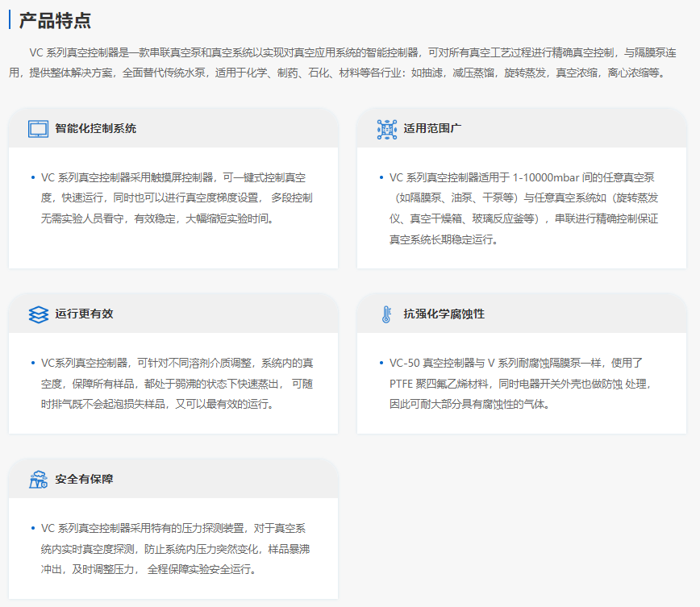Click the 智能化控制系统 card heading
Viewport: 700px width, 607px height.
click(95, 129)
